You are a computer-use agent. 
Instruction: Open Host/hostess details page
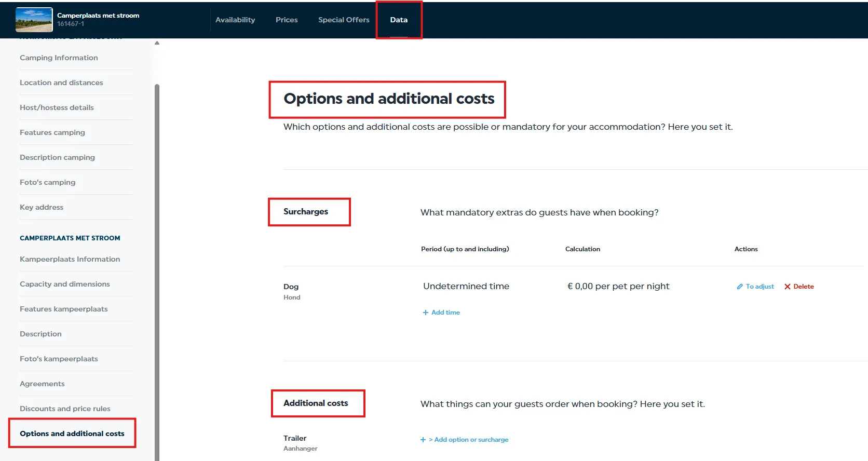(57, 107)
